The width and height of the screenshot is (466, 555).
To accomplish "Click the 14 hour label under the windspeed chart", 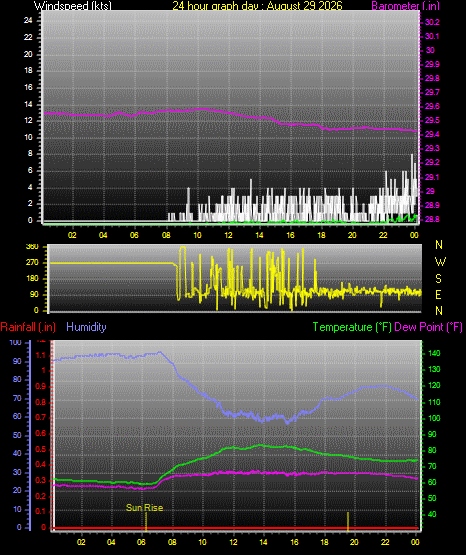I will [x=259, y=235].
